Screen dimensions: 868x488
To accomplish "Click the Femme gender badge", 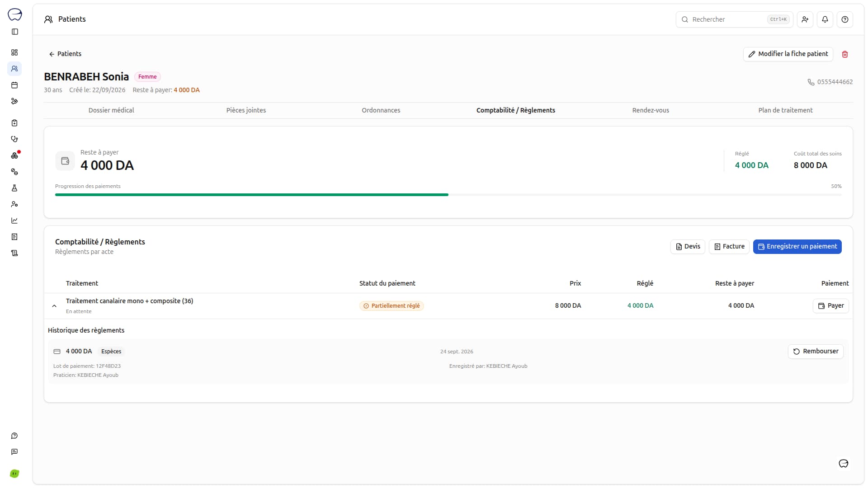I will 147,77.
